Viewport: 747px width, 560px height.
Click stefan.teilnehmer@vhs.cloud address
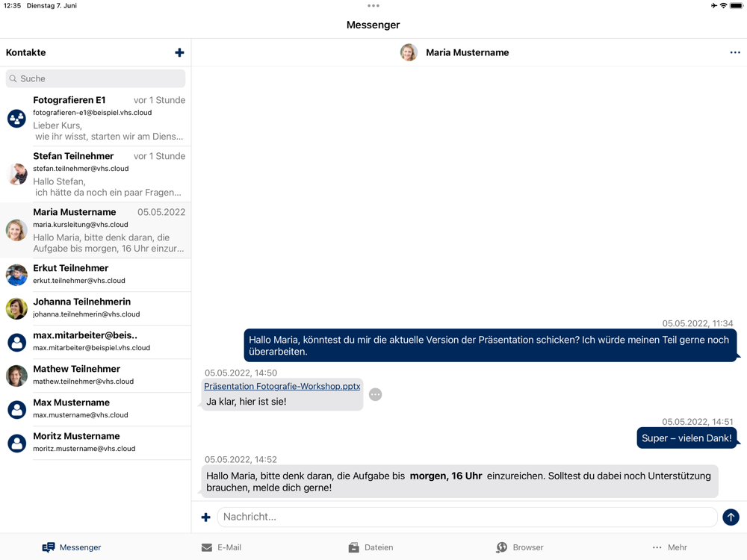point(81,169)
